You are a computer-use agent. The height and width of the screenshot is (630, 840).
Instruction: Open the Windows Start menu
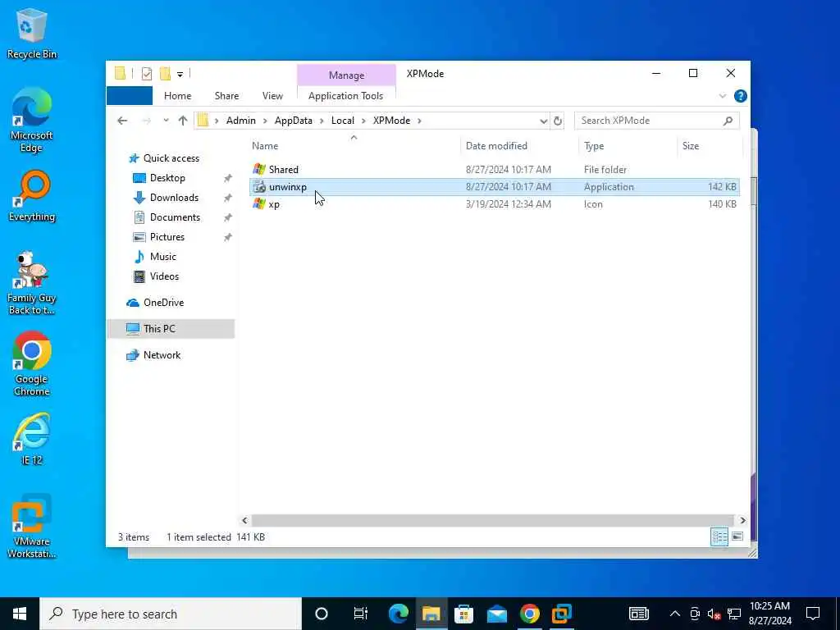20,614
